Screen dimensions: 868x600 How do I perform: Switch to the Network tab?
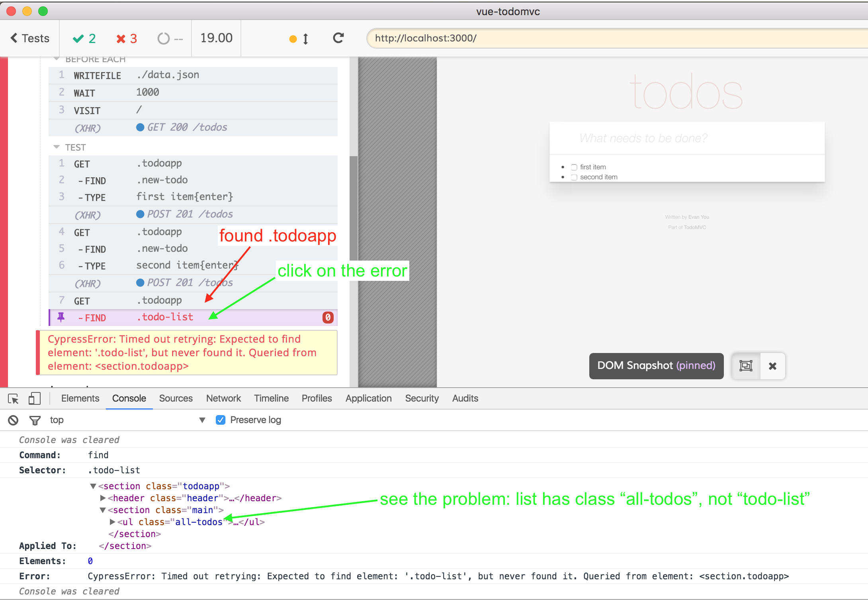pos(223,398)
